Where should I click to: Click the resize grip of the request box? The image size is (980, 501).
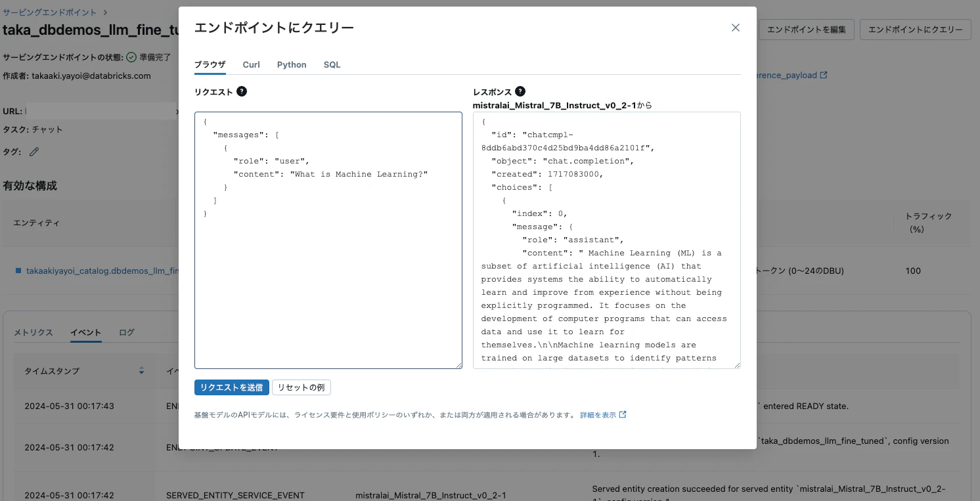[458, 365]
